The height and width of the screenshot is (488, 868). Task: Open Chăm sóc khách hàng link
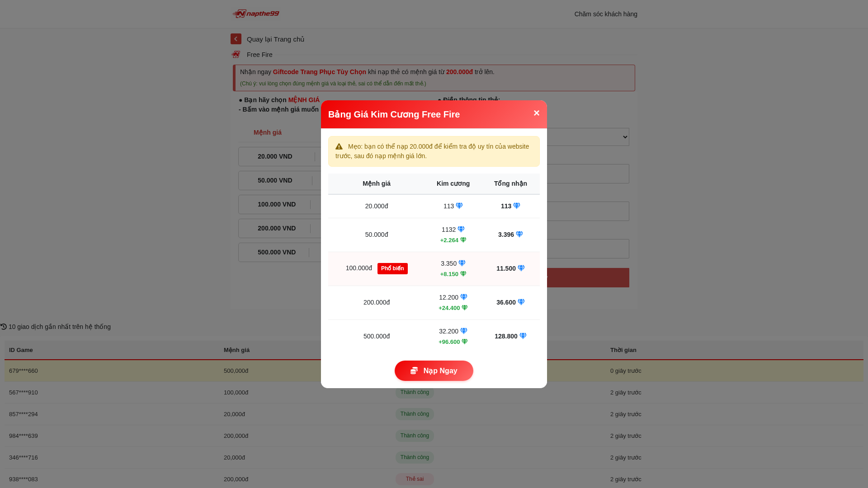tap(606, 14)
